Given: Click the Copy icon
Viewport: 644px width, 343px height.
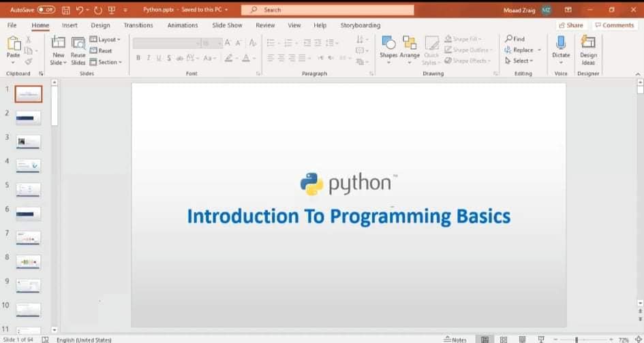Looking at the screenshot, I should [29, 51].
